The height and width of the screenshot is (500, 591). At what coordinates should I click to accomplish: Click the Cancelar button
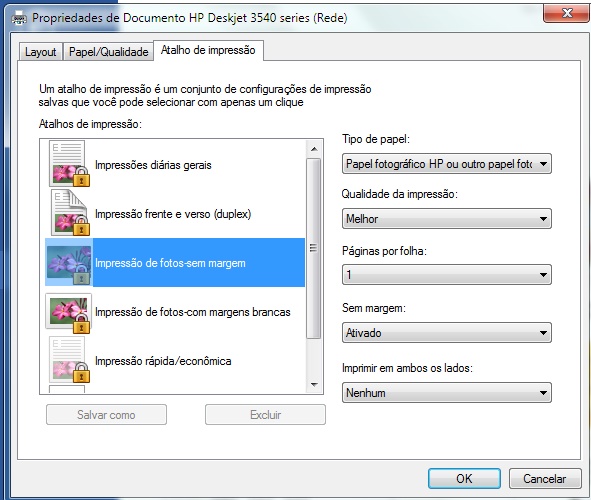(545, 479)
